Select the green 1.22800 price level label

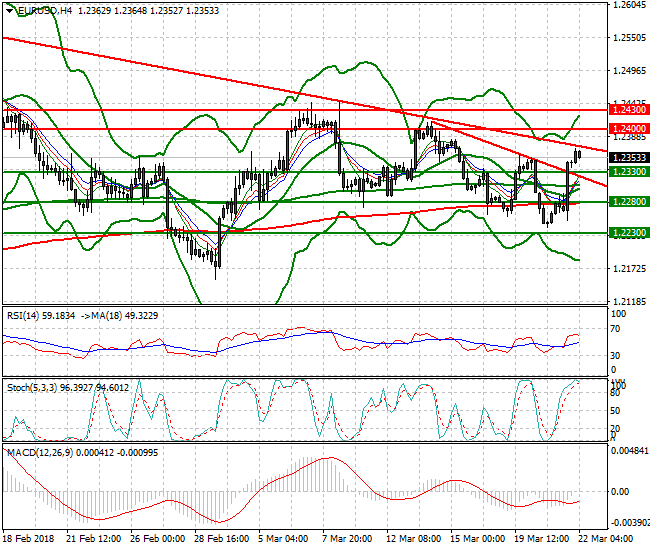coord(629,202)
